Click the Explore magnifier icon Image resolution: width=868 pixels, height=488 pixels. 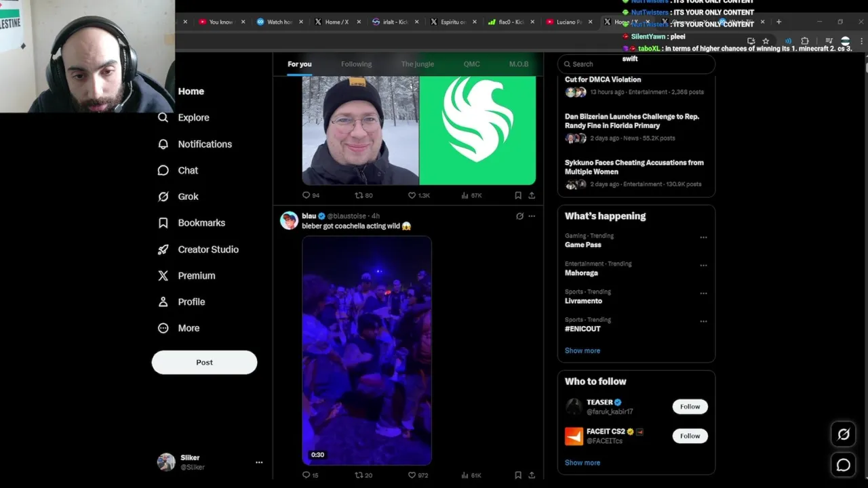pos(163,117)
